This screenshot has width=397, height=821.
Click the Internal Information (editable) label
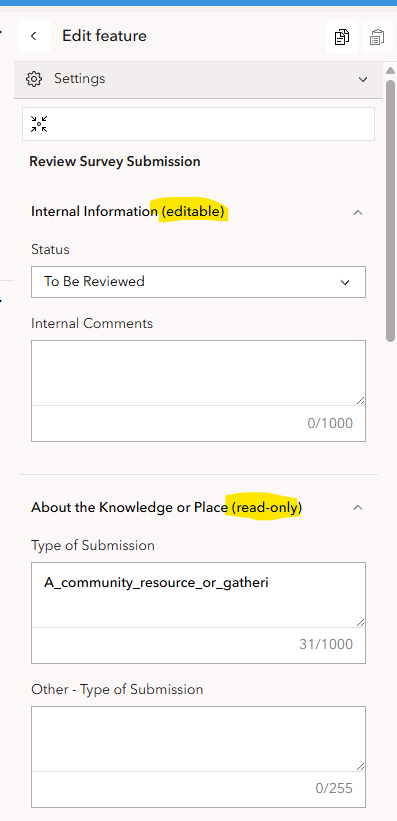(x=128, y=212)
